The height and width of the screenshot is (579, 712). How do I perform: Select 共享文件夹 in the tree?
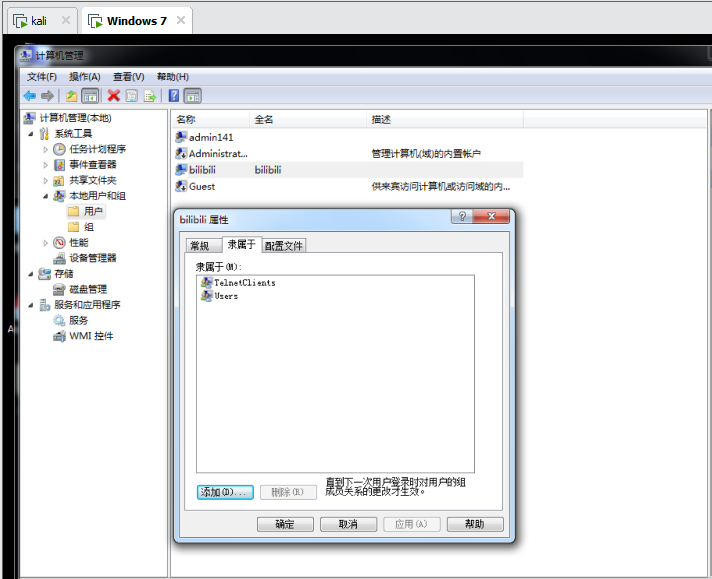(93, 180)
